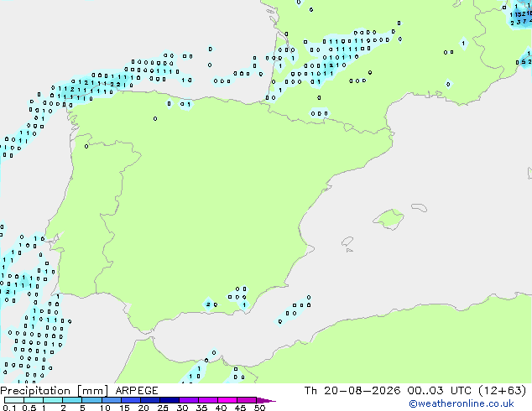Click the "25" legend scale label
The width and height of the screenshot is (532, 411).
pos(163,408)
